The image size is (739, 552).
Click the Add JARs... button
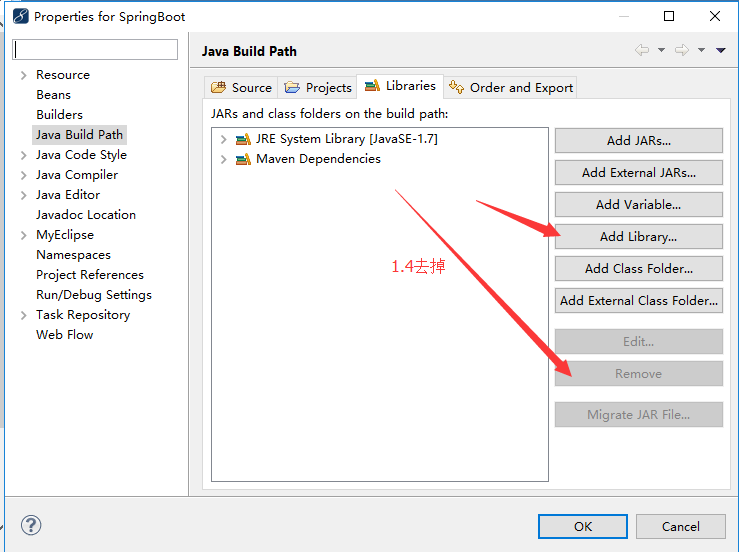(x=639, y=140)
